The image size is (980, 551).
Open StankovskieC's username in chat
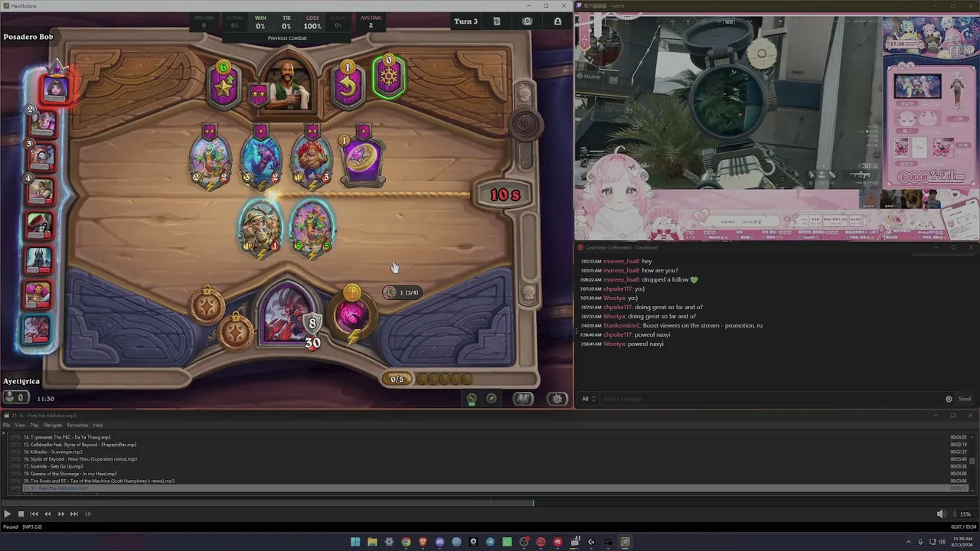[621, 326]
